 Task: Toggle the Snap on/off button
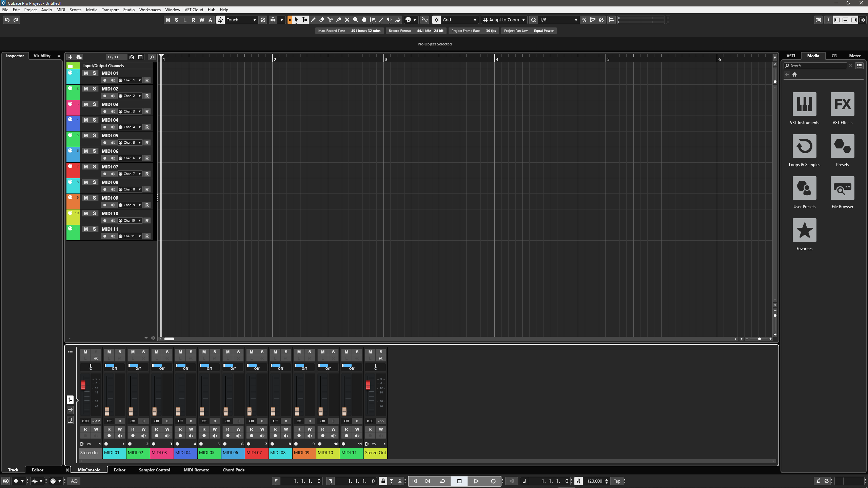436,20
